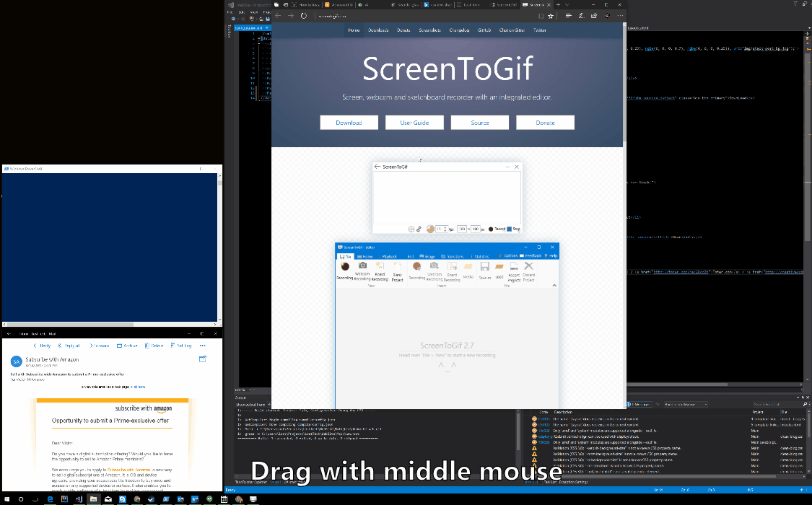Open Steam from the taskbar
Image resolution: width=812 pixels, height=505 pixels.
tap(152, 499)
